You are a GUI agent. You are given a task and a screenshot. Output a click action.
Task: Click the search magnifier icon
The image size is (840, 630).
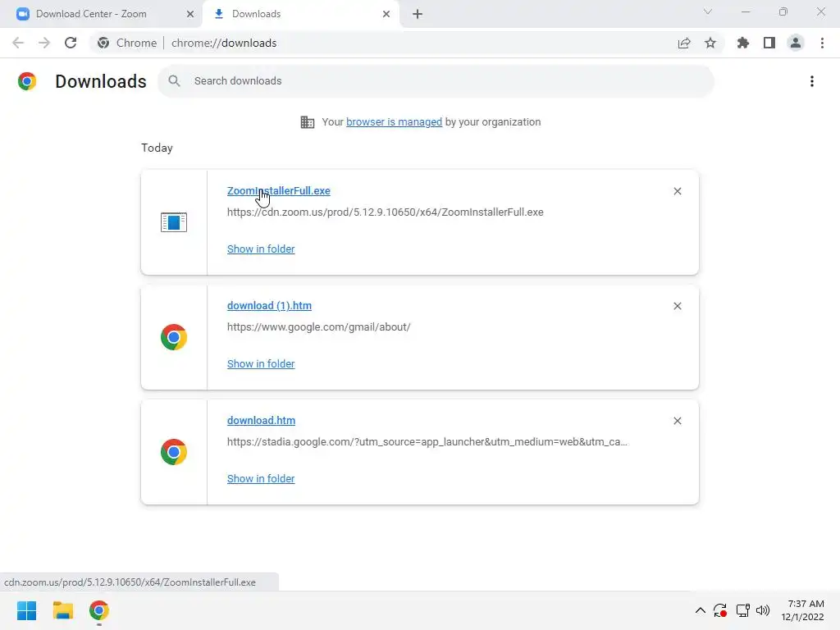(x=174, y=81)
